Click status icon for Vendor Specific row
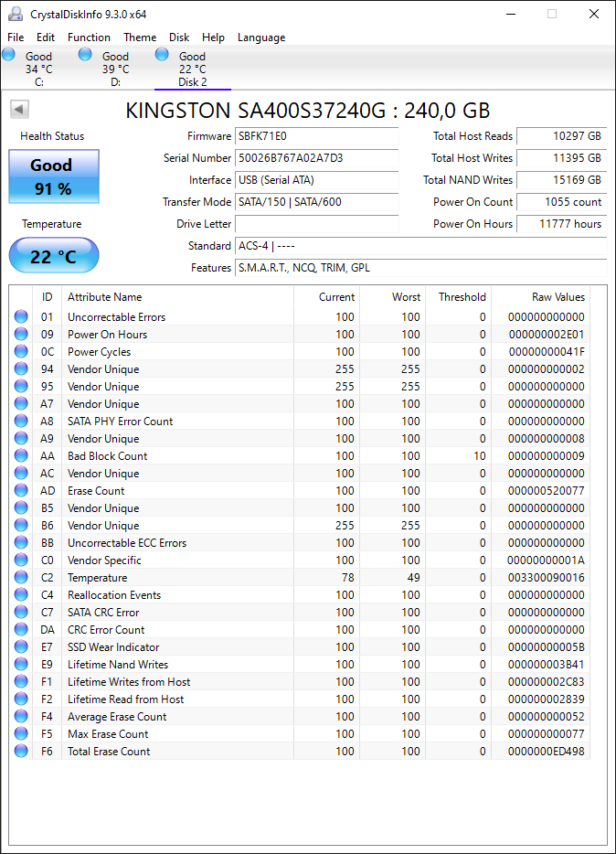Image resolution: width=616 pixels, height=854 pixels. click(x=21, y=560)
